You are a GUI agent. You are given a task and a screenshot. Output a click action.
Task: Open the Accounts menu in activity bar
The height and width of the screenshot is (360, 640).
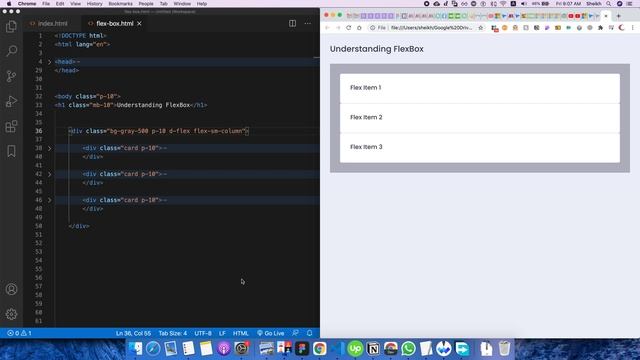pyautogui.click(x=11, y=289)
